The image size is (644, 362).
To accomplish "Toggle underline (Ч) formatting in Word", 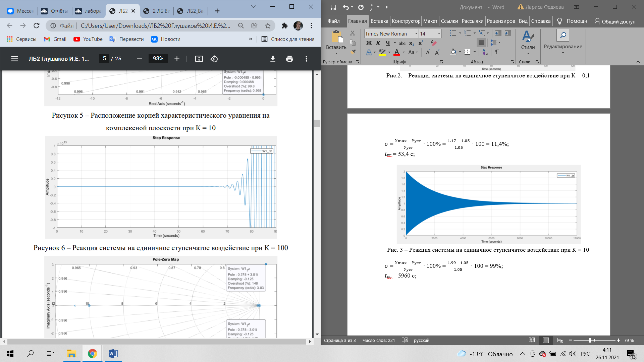I will tap(388, 43).
